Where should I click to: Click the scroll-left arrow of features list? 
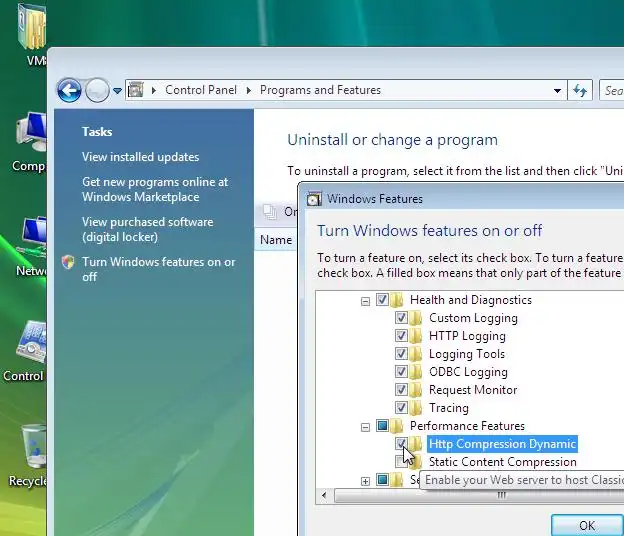(x=324, y=495)
